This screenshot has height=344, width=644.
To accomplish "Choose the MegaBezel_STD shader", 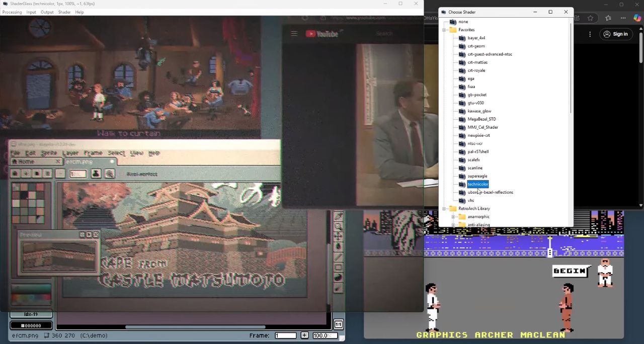I will (x=481, y=120).
